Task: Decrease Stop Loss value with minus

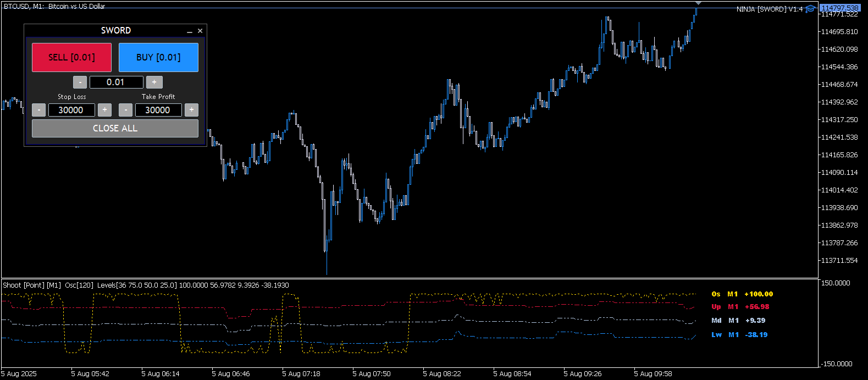Action: point(39,110)
